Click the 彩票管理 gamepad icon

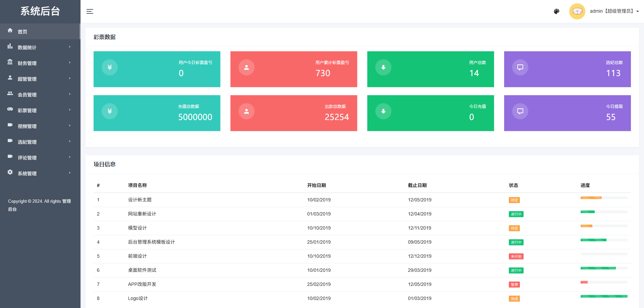coord(10,109)
